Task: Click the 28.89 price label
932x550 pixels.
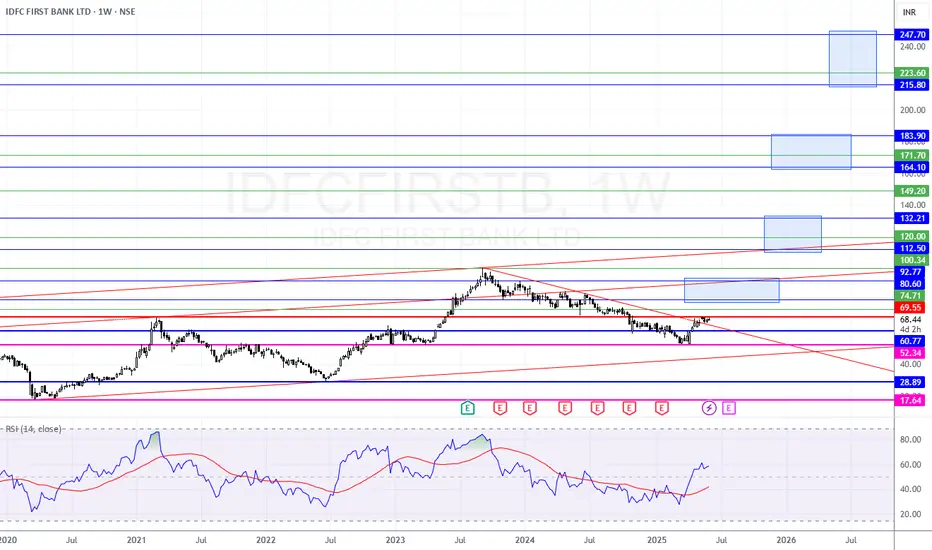Action: [x=910, y=382]
